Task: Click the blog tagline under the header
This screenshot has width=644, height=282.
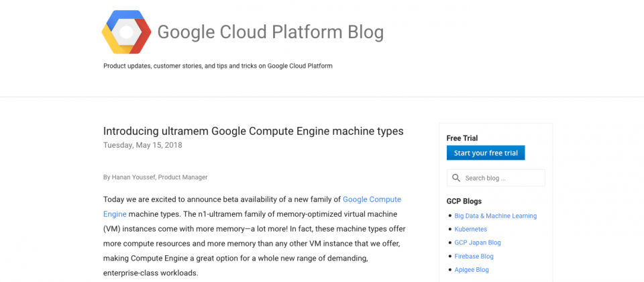Action: tap(217, 66)
